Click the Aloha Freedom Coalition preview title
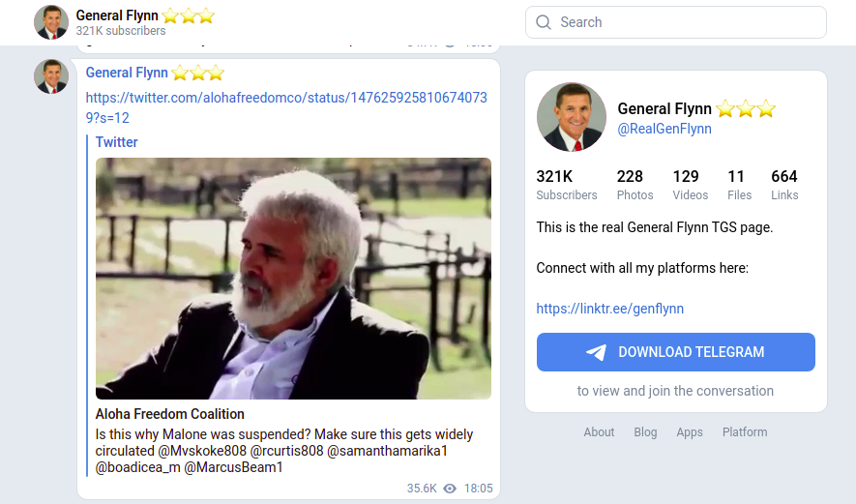 pos(170,414)
